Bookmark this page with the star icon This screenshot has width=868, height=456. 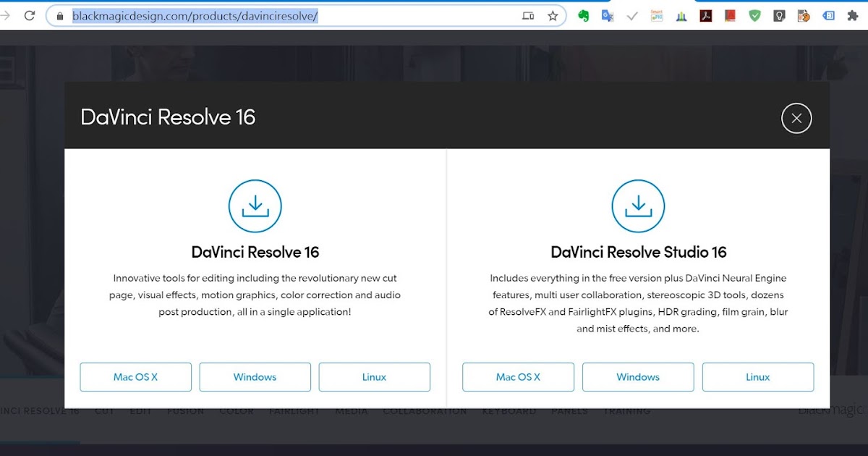[x=553, y=15]
